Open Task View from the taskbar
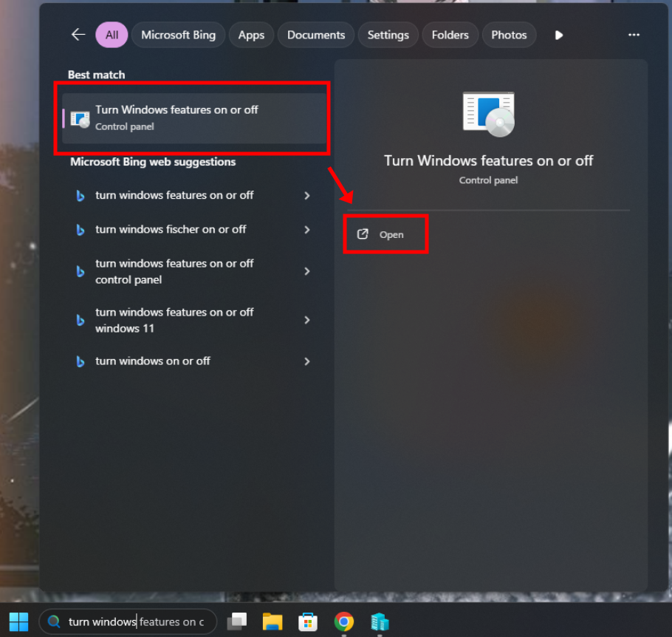 [237, 621]
